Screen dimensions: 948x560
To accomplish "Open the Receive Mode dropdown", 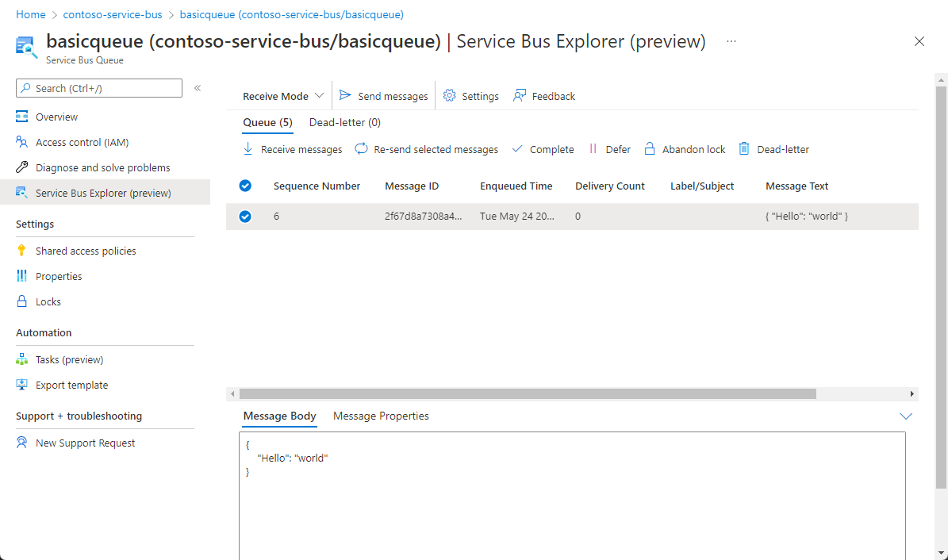I will coord(283,96).
